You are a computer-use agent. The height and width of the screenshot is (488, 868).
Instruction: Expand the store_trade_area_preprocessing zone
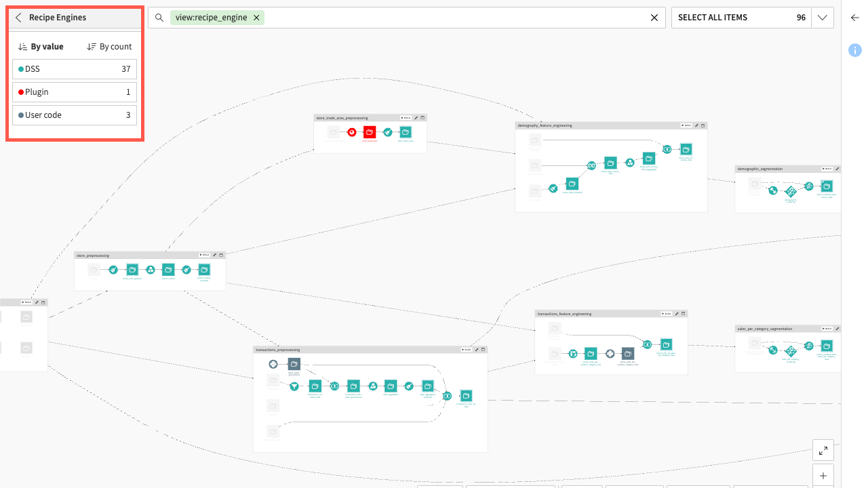pos(416,118)
